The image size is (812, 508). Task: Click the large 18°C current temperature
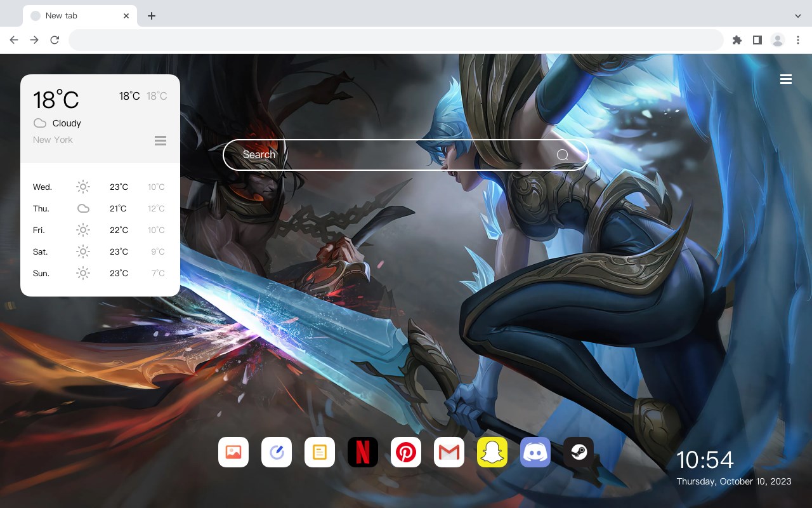[56, 100]
